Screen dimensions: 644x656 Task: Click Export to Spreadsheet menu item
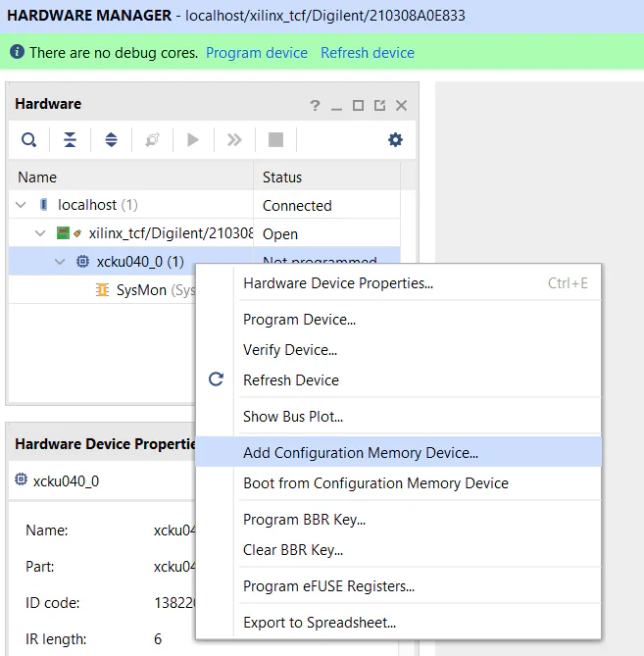(x=319, y=623)
